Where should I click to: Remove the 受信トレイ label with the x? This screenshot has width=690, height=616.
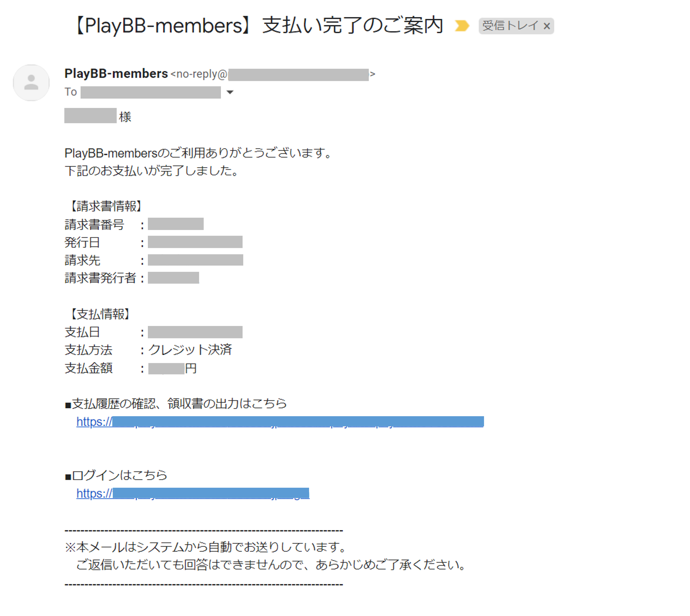pos(546,26)
